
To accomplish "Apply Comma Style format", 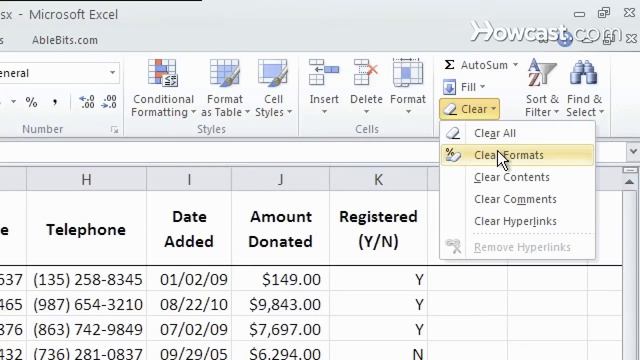I will [x=55, y=102].
